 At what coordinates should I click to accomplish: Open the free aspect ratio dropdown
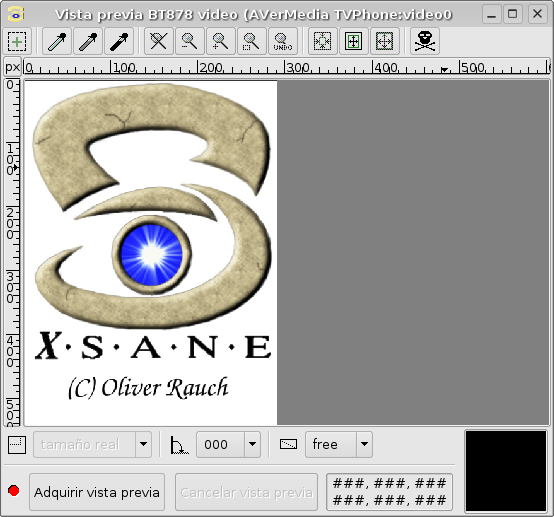click(x=339, y=444)
